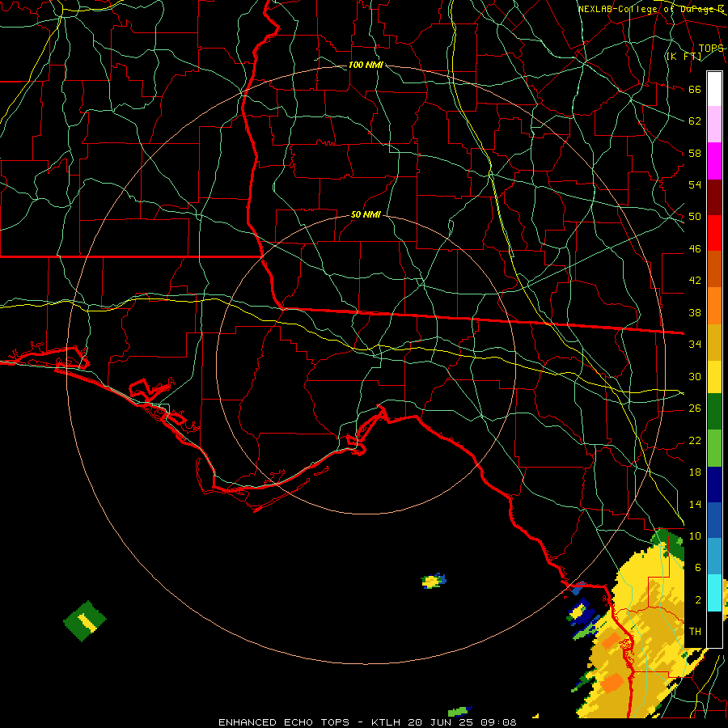Image resolution: width=728 pixels, height=728 pixels.
Task: Click the '26' legend value
Action: (x=695, y=408)
